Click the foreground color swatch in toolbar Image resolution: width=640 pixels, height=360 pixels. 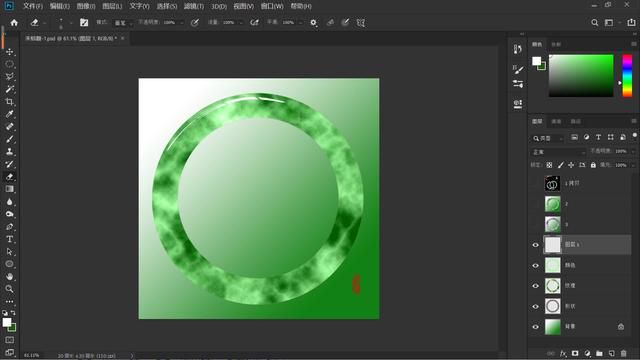point(7,322)
